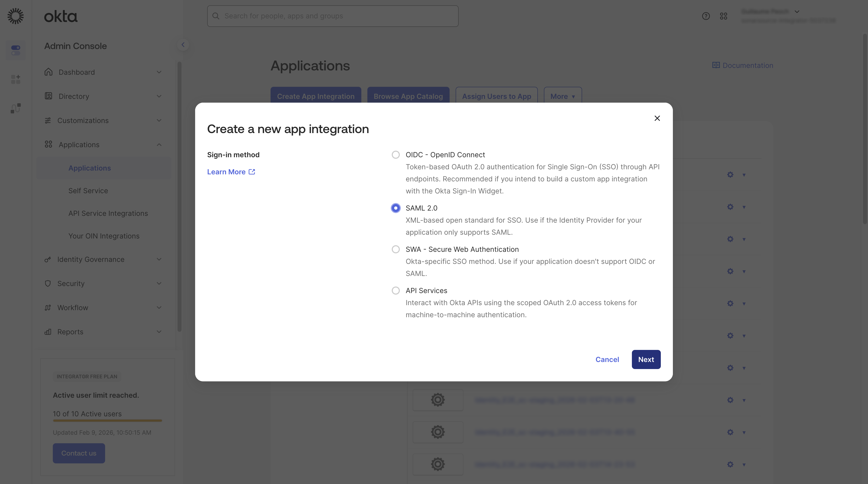This screenshot has width=868, height=484.
Task: Expand the Customizations section chevron
Action: 159,120
